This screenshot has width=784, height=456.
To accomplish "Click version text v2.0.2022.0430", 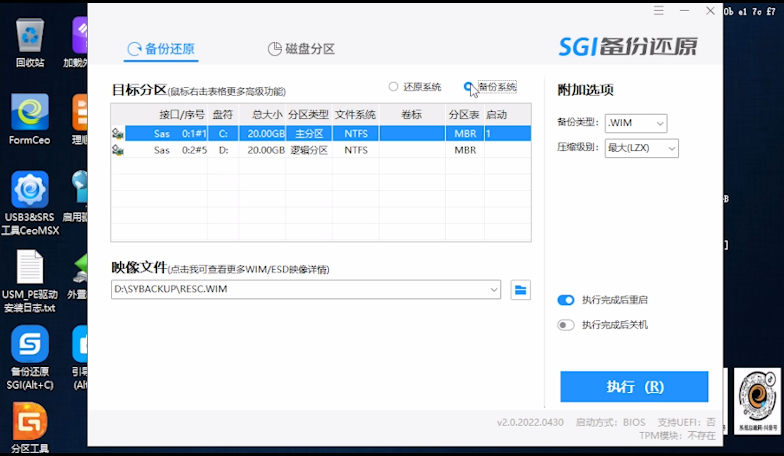I will click(530, 422).
